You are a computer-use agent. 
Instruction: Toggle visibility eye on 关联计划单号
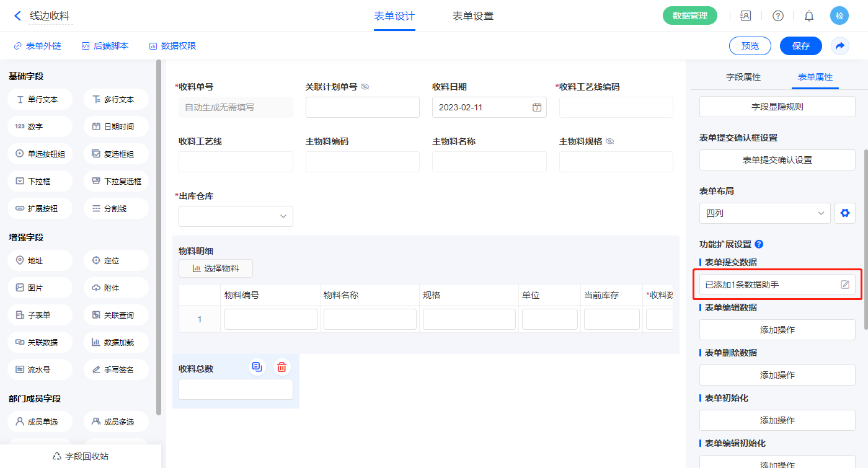(365, 87)
